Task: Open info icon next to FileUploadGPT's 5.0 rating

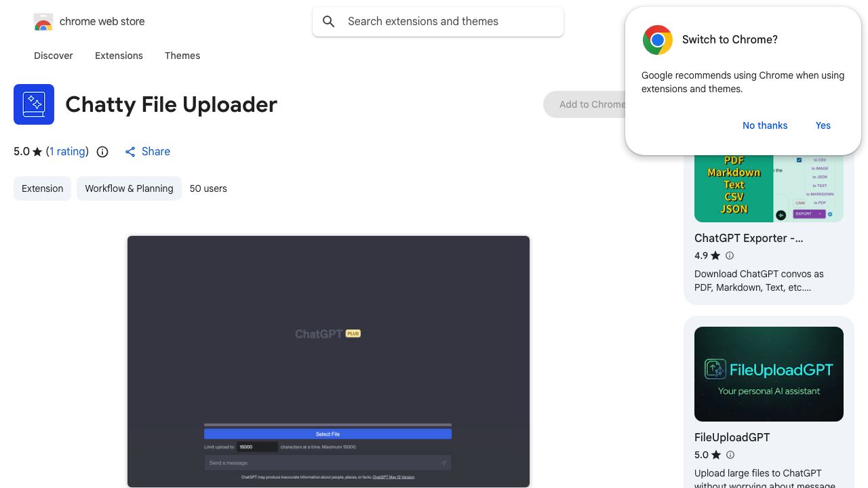Action: (x=730, y=455)
